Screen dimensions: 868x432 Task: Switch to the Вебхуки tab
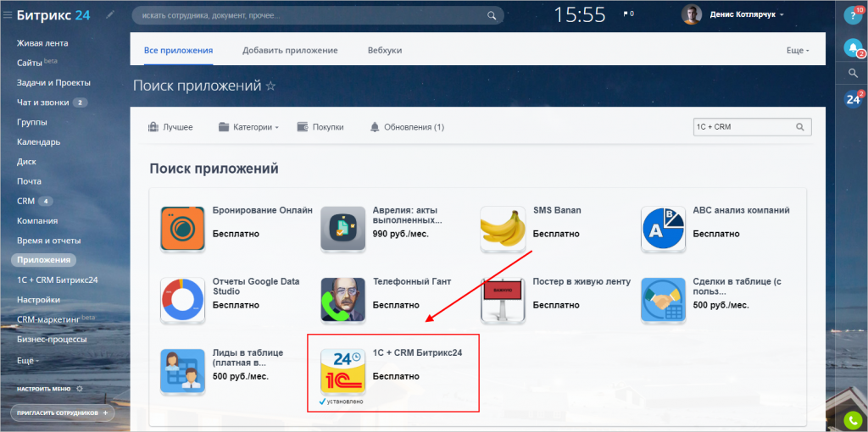(x=385, y=50)
